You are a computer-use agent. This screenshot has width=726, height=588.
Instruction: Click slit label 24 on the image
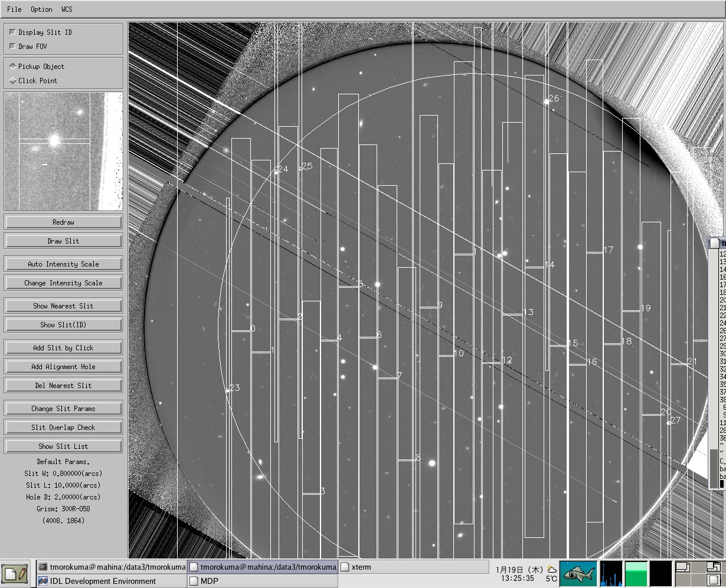click(x=283, y=169)
